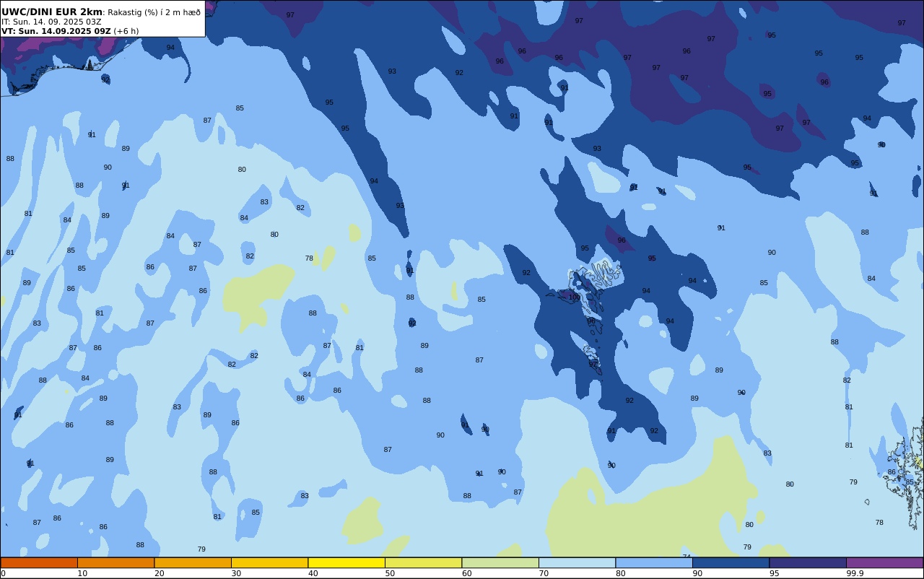924x579 pixels.
Task: Click the "50" legend tick label
Action: pos(390,573)
